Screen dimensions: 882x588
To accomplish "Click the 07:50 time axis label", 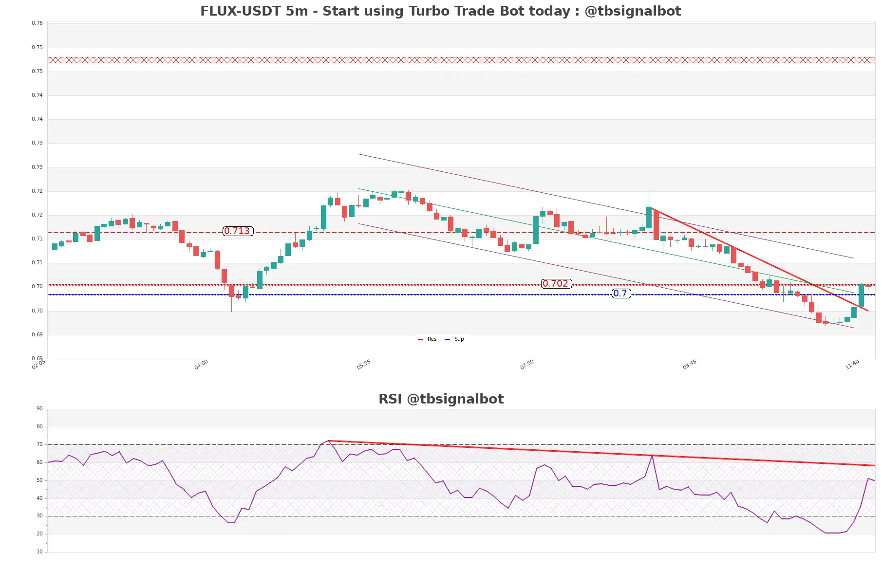I will point(527,365).
